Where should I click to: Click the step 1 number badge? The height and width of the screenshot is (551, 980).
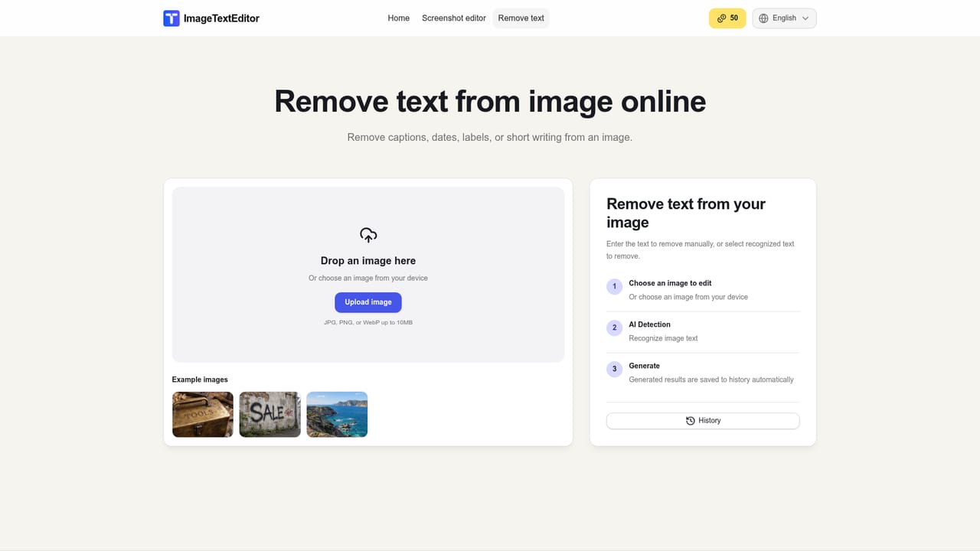614,287
